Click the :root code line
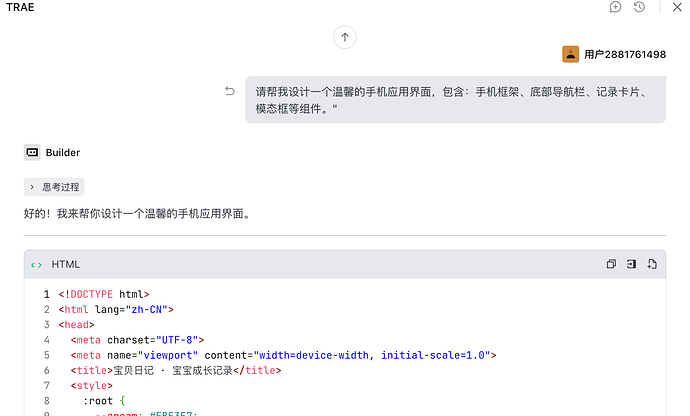 point(104,401)
